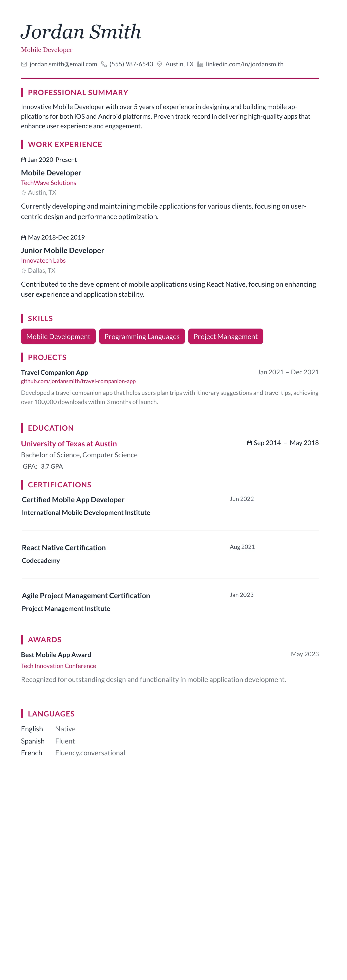Click calendar icon beside Sep 2014 education date
Viewport: 347px width, 980px height.
pyautogui.click(x=250, y=443)
